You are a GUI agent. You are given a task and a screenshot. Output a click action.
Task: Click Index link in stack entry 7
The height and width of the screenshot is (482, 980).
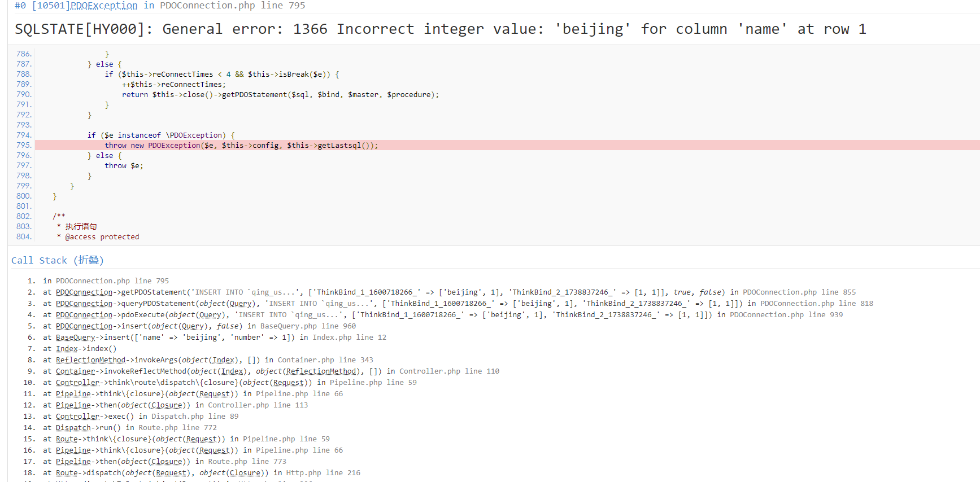[67, 349]
